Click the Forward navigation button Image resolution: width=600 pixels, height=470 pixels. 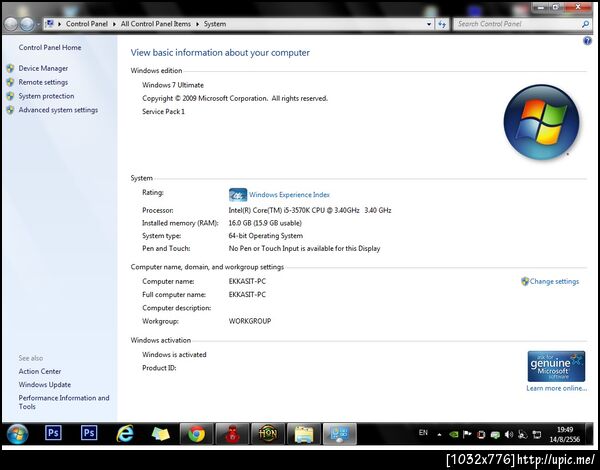[x=26, y=24]
